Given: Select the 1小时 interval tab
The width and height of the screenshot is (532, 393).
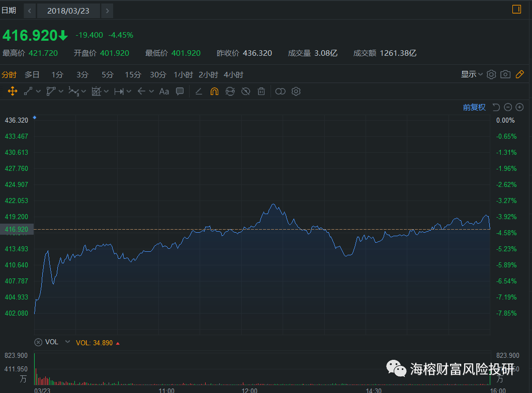Looking at the screenshot, I should tap(183, 75).
